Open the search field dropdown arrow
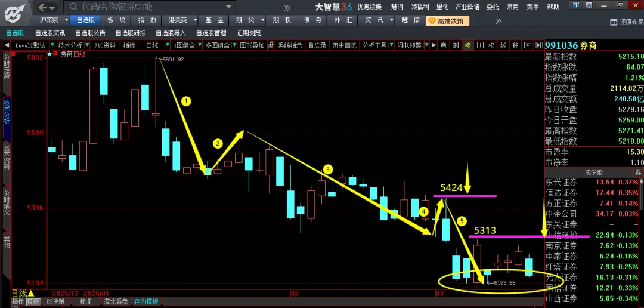The height and width of the screenshot is (308, 644). [229, 7]
